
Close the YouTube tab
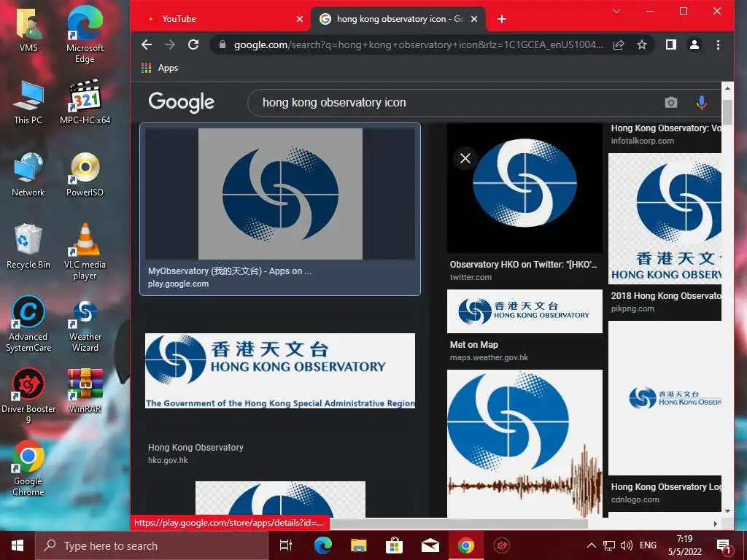click(x=300, y=19)
